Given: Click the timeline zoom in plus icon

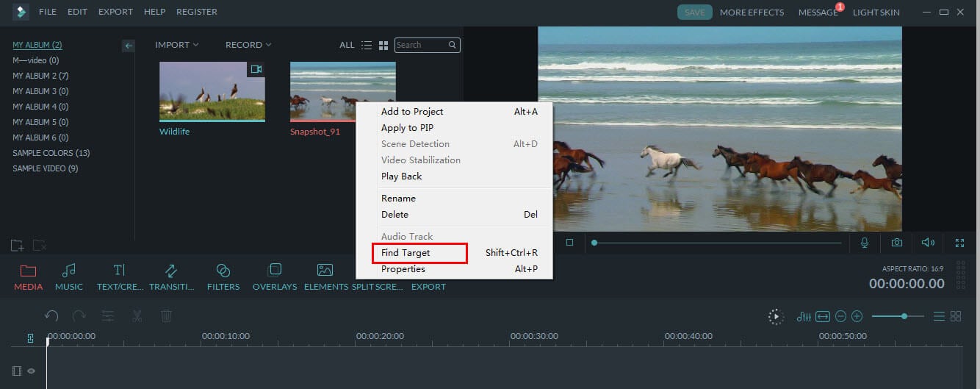Looking at the screenshot, I should click(x=857, y=316).
